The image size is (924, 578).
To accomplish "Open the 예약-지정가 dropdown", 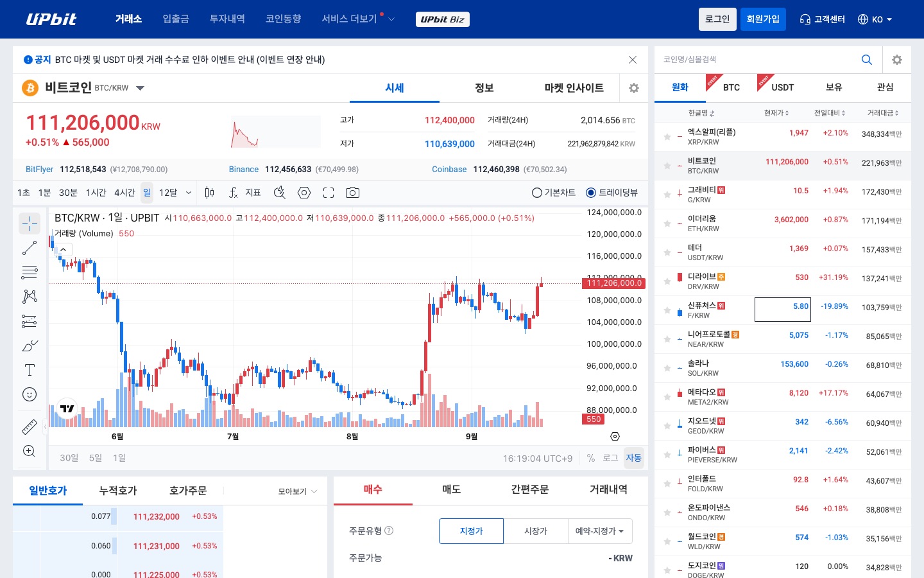I will pyautogui.click(x=600, y=531).
